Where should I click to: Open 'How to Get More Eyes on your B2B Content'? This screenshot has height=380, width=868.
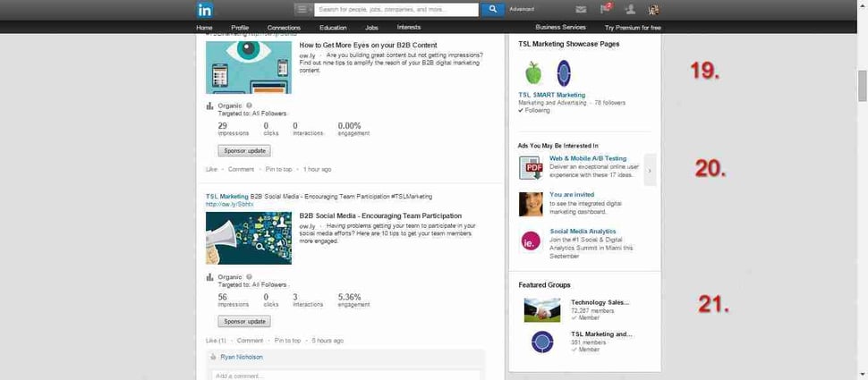(x=368, y=45)
